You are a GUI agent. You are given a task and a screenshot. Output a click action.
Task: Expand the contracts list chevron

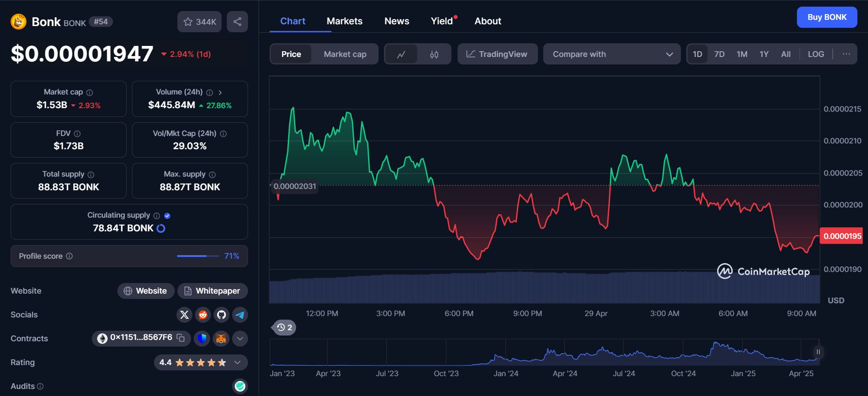tap(240, 339)
